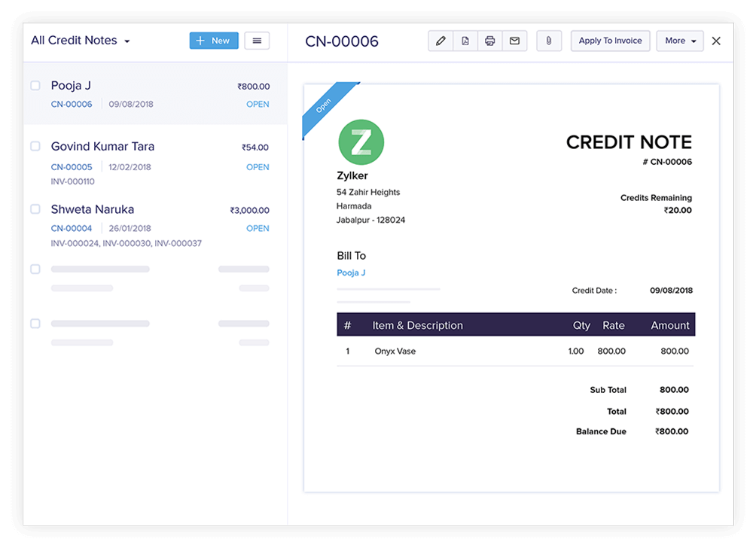
Task: Click ₹54.00 amount in list
Action: click(255, 147)
